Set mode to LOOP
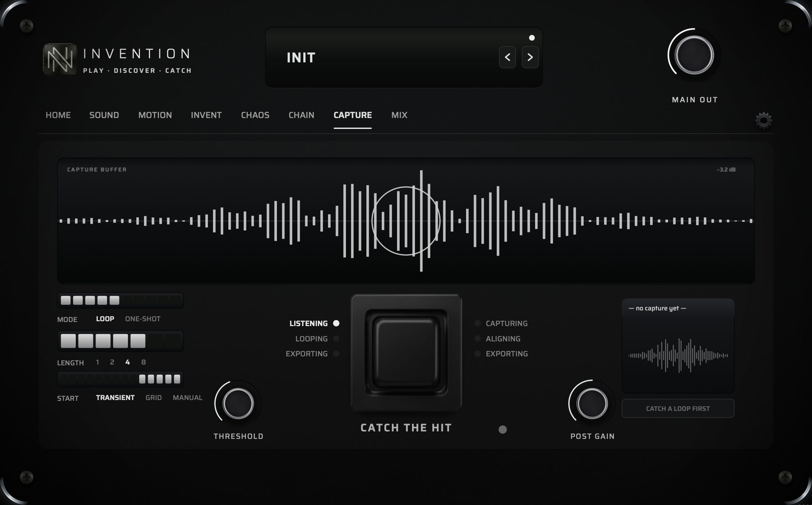The width and height of the screenshot is (812, 505). click(105, 319)
